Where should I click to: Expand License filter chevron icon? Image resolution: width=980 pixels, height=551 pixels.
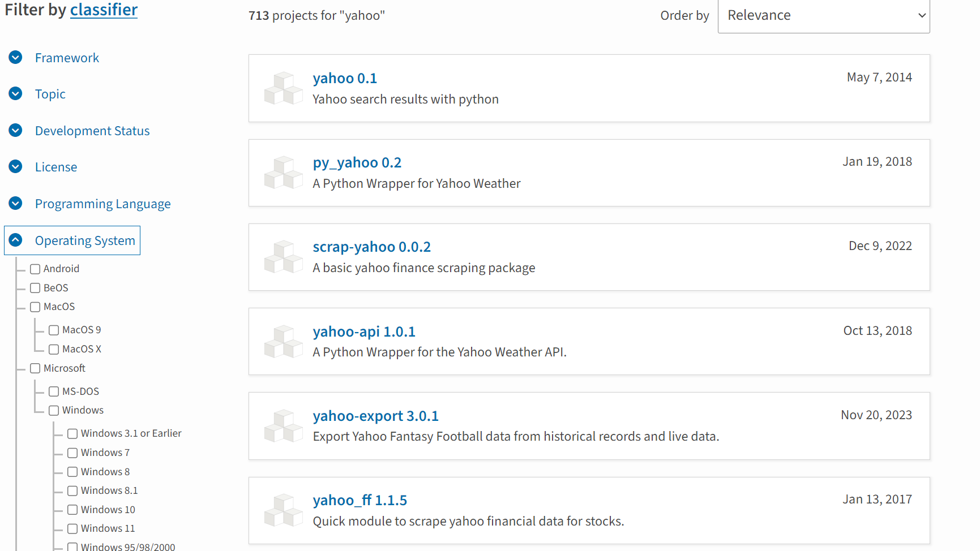click(16, 166)
